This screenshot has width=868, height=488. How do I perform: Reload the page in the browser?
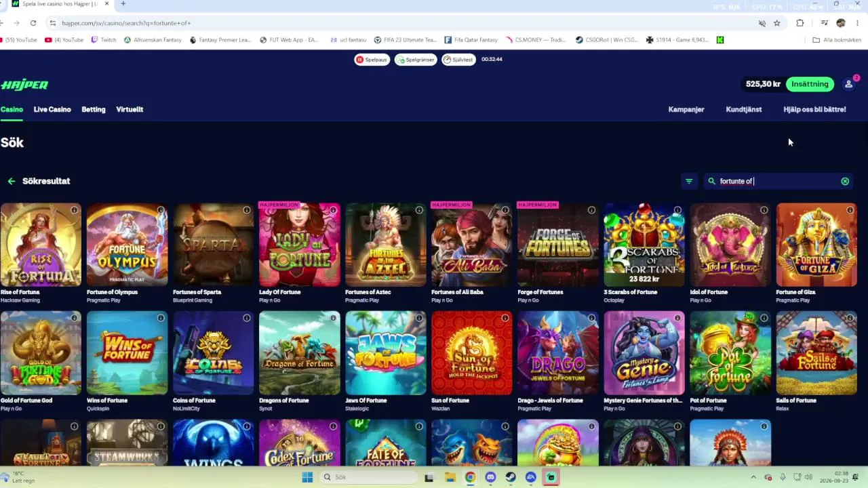[x=33, y=23]
